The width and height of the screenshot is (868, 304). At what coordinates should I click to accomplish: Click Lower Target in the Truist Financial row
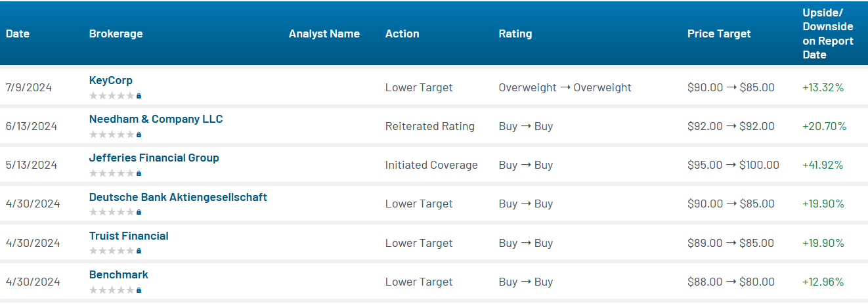pos(419,243)
